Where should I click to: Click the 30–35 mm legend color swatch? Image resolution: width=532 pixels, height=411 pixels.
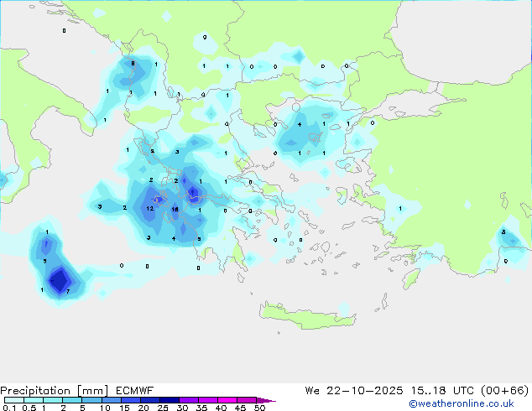[188, 400]
